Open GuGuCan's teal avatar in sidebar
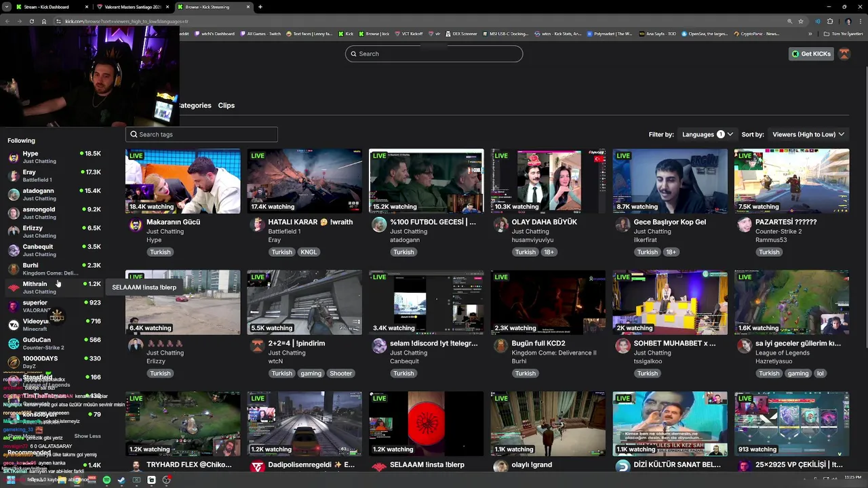The width and height of the screenshot is (868, 488). (x=14, y=344)
